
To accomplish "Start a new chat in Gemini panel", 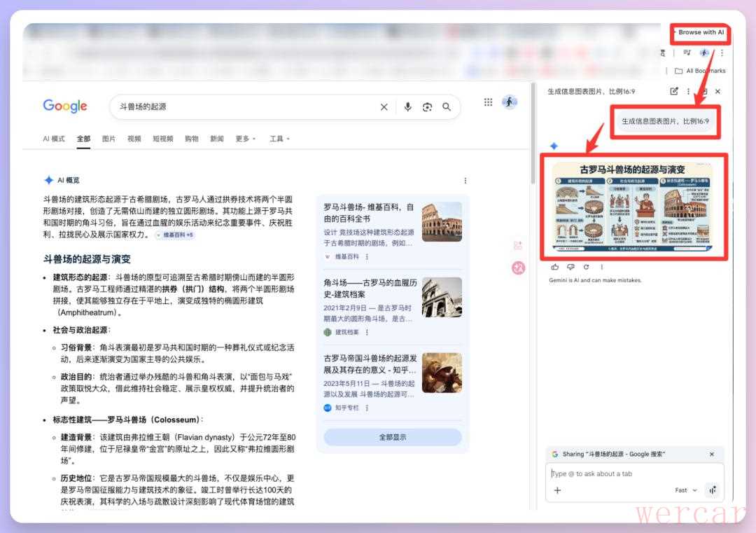I will point(674,91).
